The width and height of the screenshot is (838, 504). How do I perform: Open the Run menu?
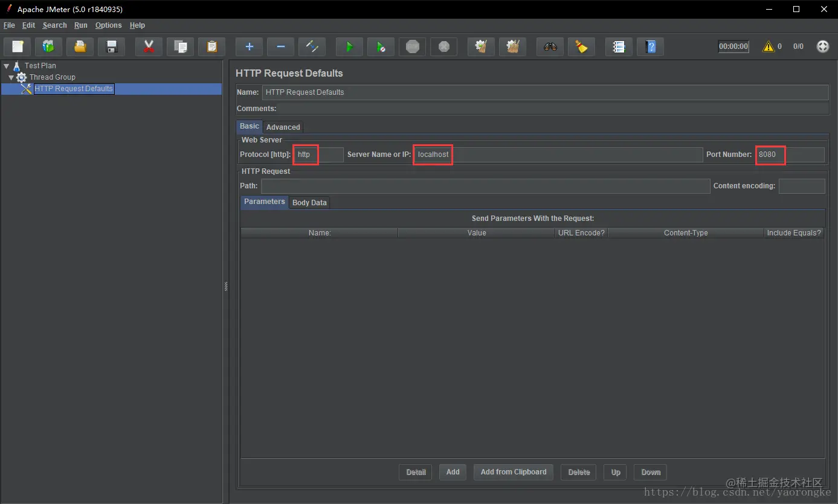(81, 25)
